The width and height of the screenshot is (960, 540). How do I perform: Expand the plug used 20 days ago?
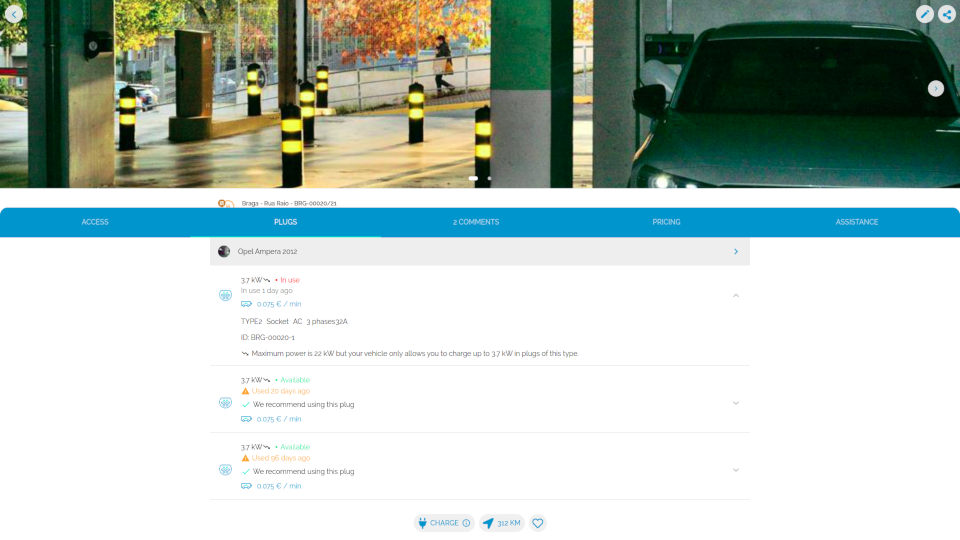pos(736,403)
